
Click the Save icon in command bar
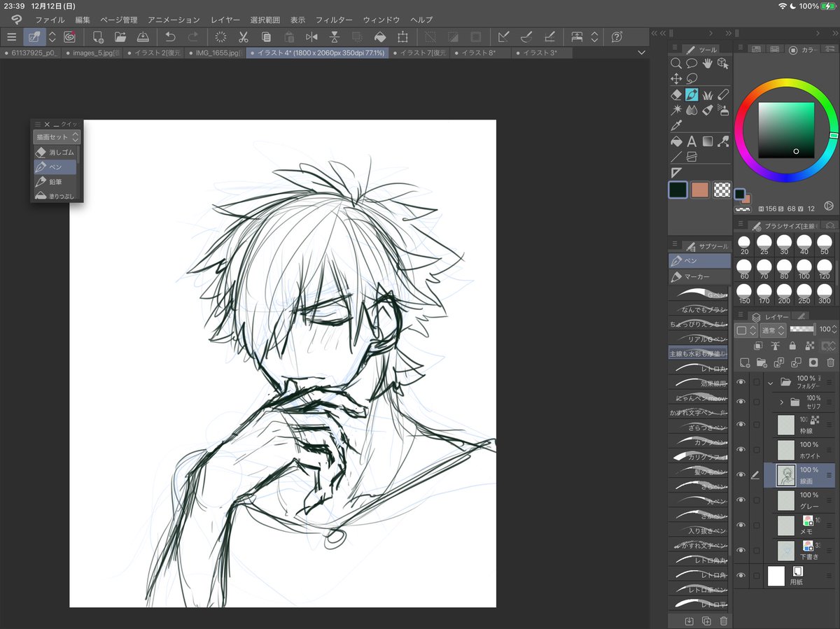coord(143,37)
